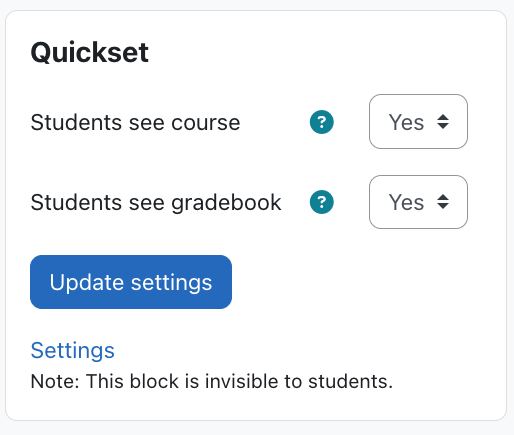514x435 pixels.
Task: Click the note about block being invisible
Action: point(212,381)
